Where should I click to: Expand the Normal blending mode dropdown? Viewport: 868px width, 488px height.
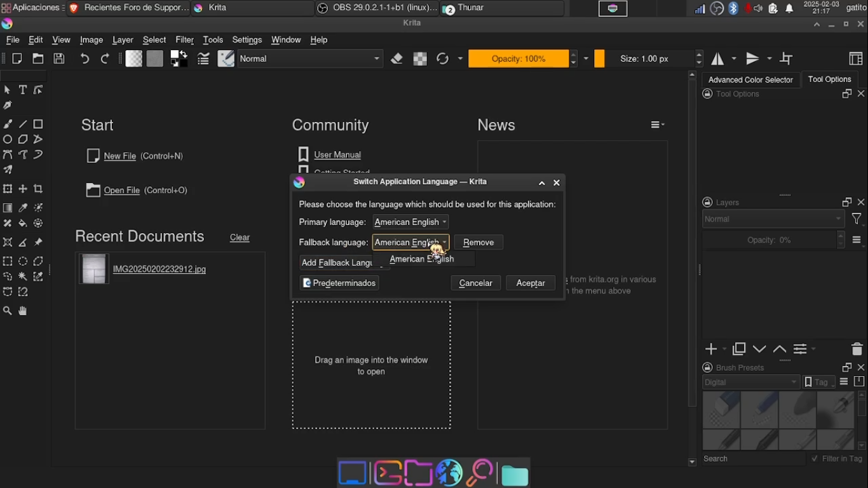(x=311, y=58)
